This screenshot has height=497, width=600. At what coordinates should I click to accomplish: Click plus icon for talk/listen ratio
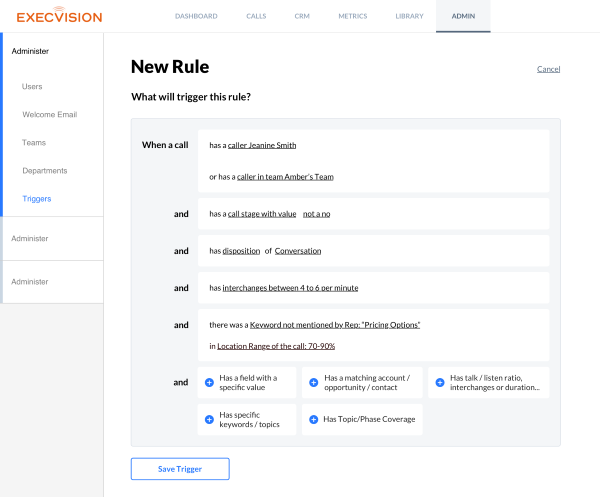click(x=440, y=382)
